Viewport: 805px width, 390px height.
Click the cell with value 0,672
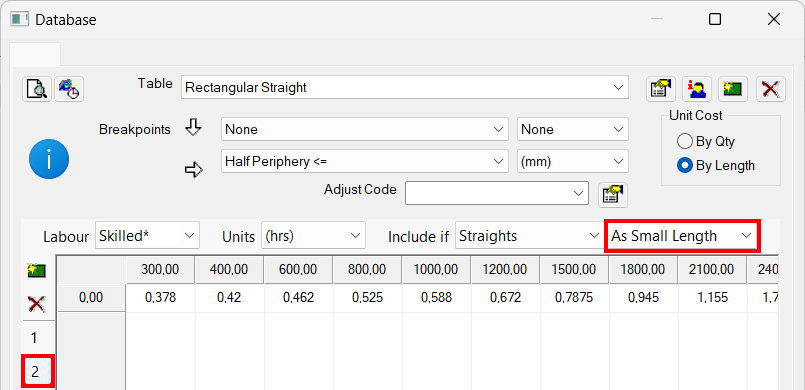point(506,298)
